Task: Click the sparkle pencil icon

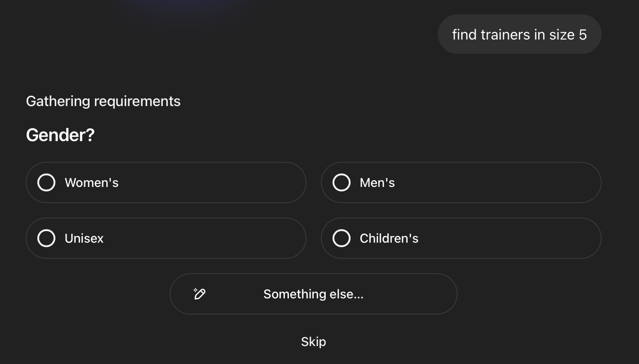Action: (x=199, y=294)
